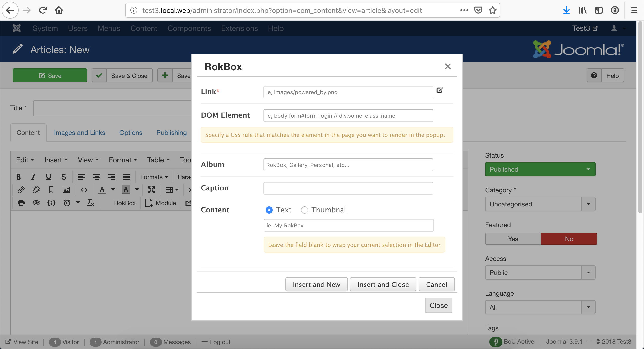644x349 pixels.
Task: Expand text color dropdown arrow
Action: click(113, 189)
